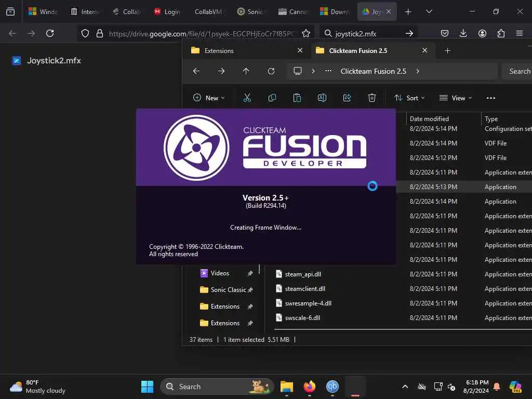Open Videos in the navigation pane

[x=220, y=273]
